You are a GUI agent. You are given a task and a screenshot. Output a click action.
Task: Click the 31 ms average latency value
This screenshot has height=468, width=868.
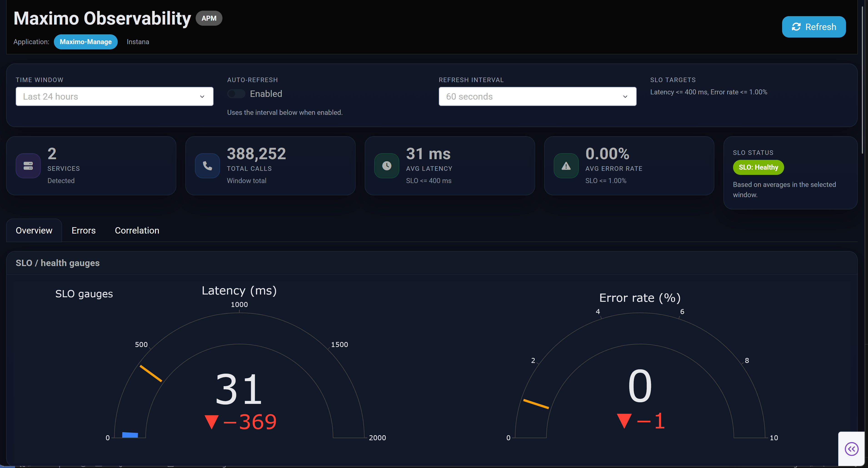click(x=428, y=154)
